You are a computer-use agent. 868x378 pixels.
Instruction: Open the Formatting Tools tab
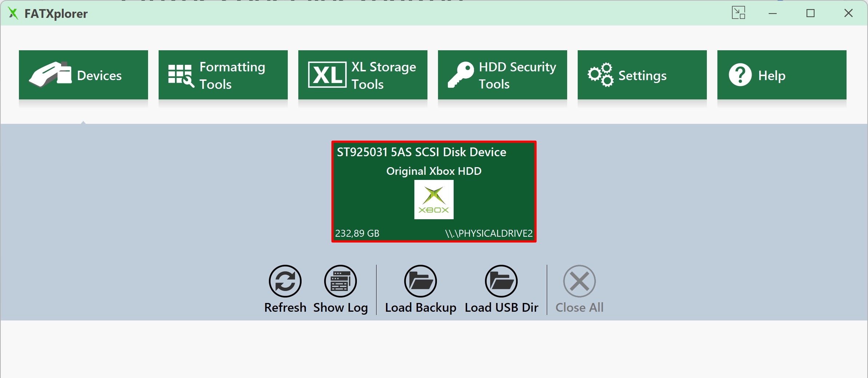223,75
